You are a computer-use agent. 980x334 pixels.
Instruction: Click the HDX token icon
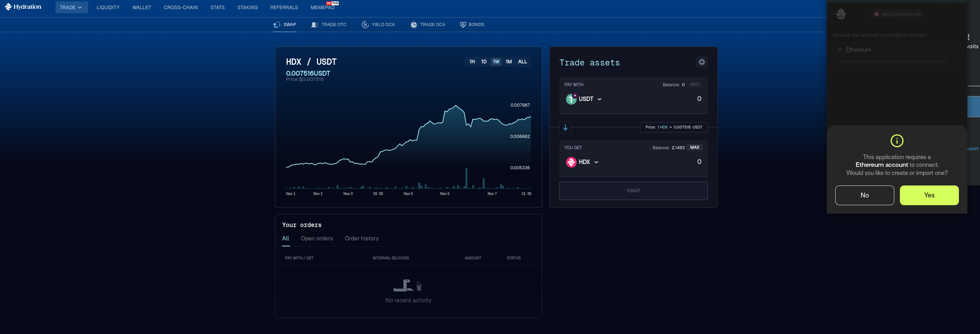571,162
